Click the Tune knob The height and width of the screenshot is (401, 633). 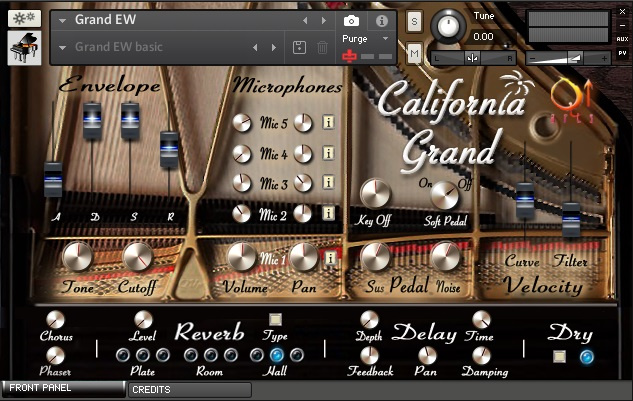click(x=450, y=24)
